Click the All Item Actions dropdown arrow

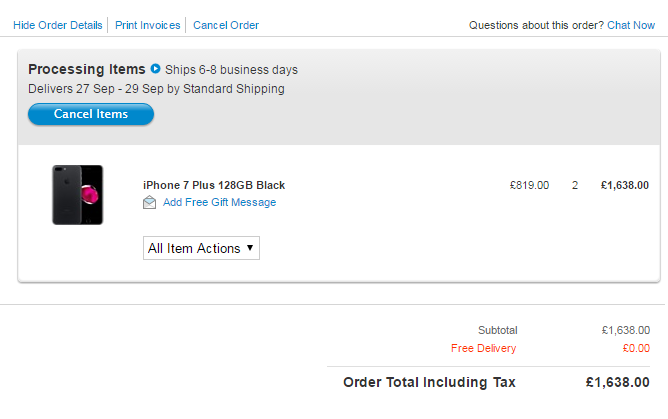pyautogui.click(x=250, y=248)
